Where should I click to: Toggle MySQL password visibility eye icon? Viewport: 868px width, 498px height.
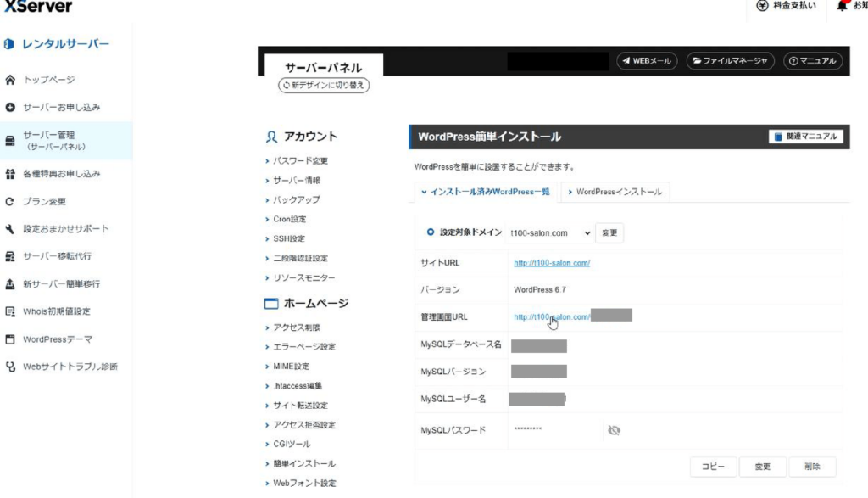(614, 430)
